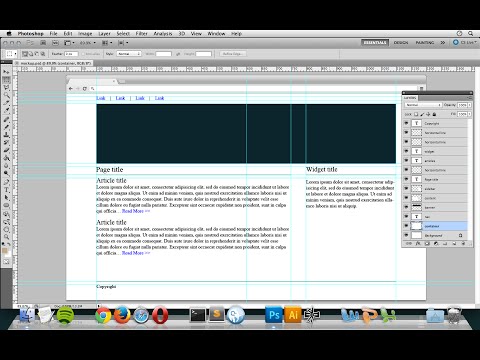Open the CS Live button
Viewport: 480px width, 360px height.
[x=465, y=43]
